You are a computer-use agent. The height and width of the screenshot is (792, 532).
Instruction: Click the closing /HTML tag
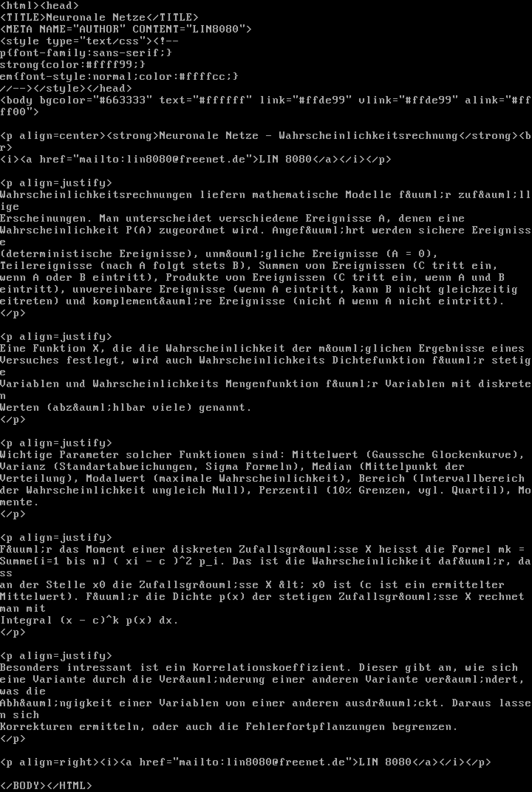coord(69,786)
